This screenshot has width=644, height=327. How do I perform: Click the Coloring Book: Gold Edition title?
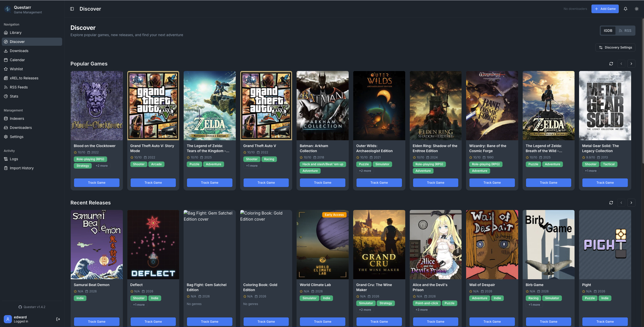pos(260,287)
